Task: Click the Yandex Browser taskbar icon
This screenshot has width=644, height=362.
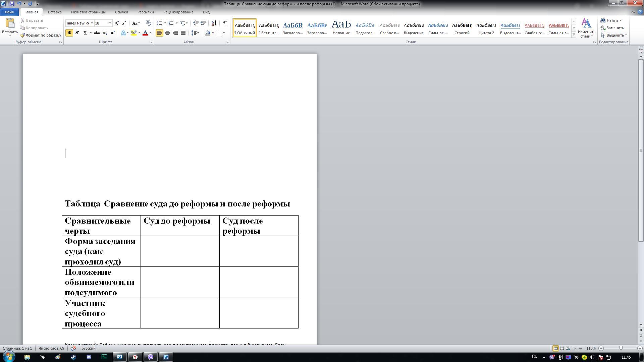Action: (135, 357)
